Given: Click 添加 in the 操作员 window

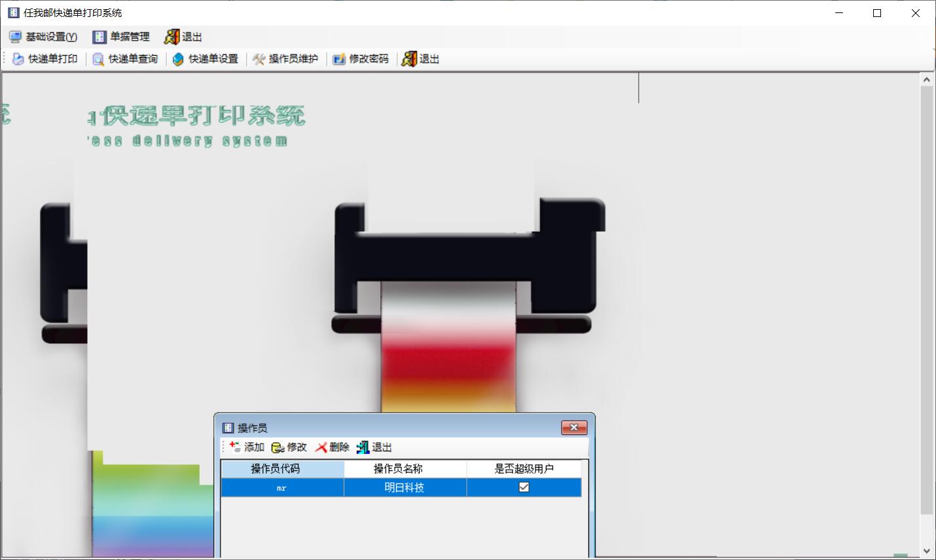Looking at the screenshot, I should 247,447.
